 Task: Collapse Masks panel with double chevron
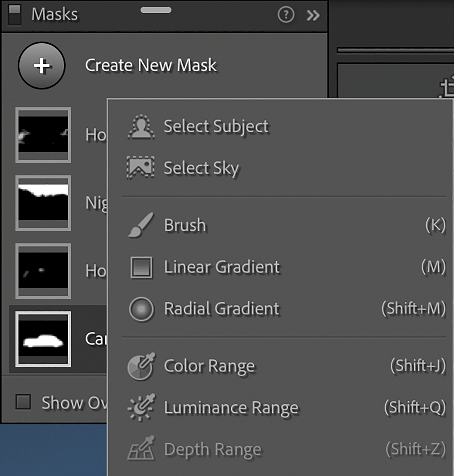pyautogui.click(x=313, y=15)
